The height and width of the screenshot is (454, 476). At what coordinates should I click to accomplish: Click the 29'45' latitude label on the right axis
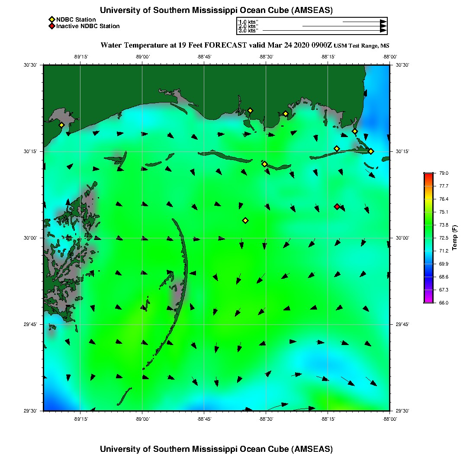402,324
